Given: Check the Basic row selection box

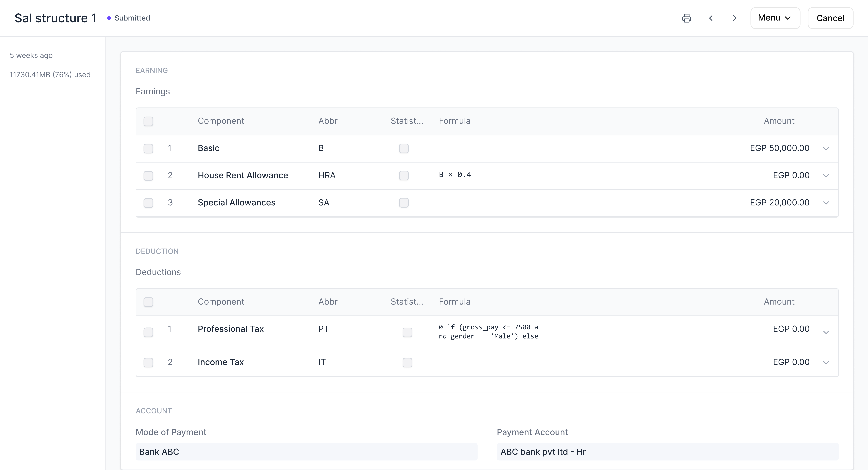Looking at the screenshot, I should pos(148,149).
